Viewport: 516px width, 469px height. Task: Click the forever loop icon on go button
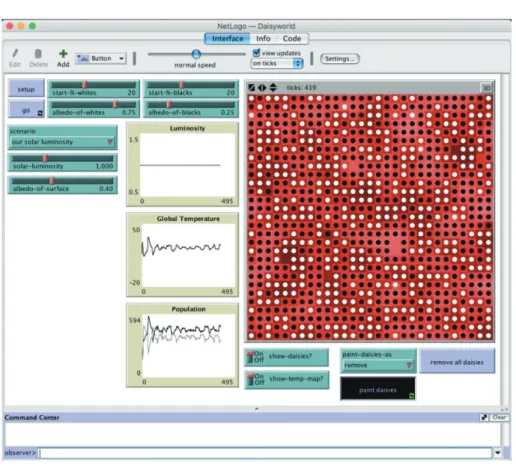click(x=40, y=113)
